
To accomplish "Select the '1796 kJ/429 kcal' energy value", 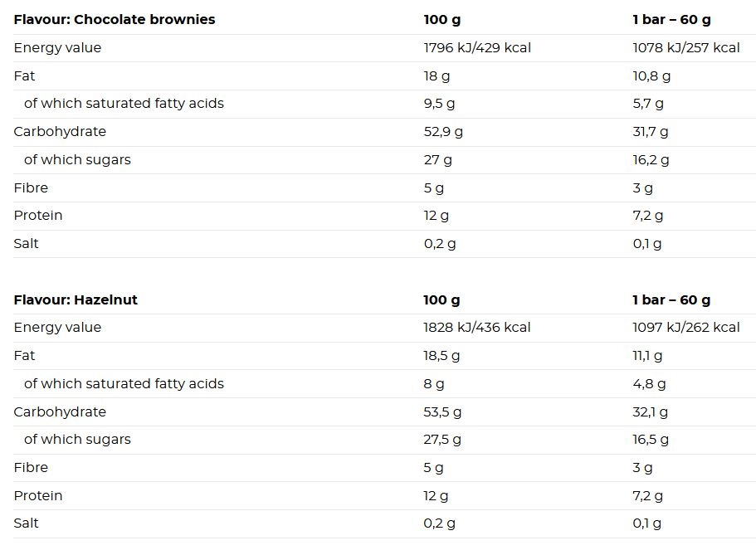I will [x=477, y=47].
